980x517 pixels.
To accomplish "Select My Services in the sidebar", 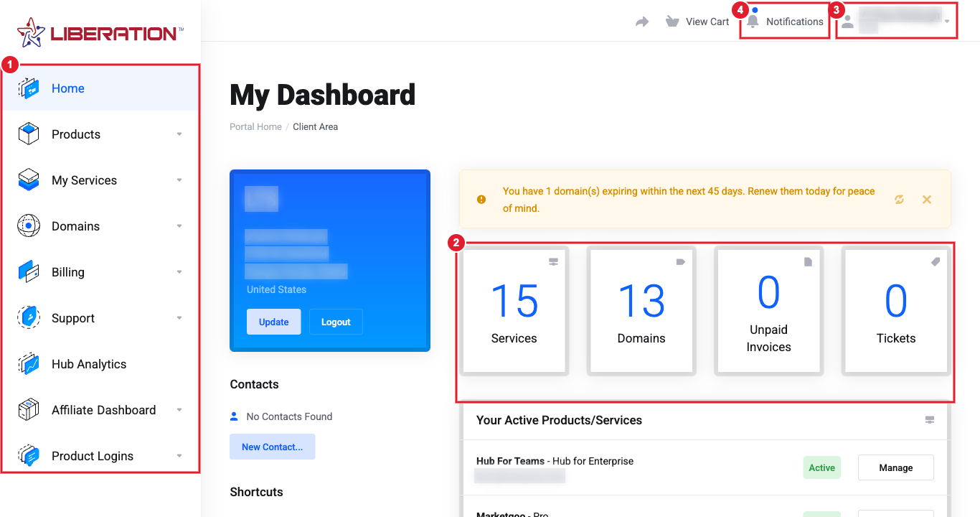I will (84, 180).
